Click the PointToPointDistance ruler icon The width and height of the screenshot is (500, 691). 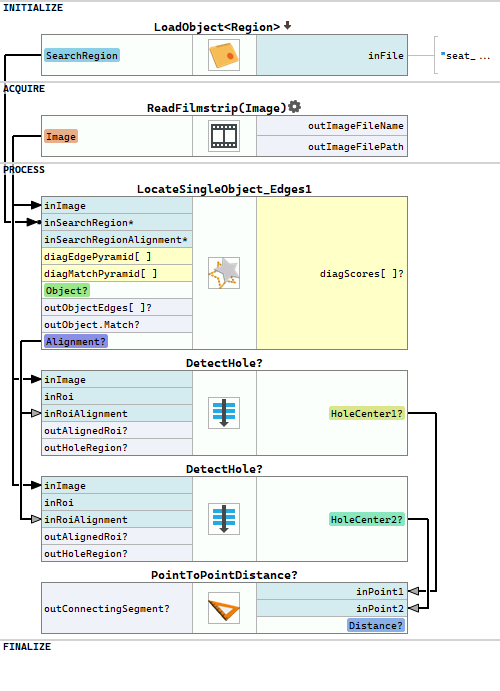[x=224, y=608]
